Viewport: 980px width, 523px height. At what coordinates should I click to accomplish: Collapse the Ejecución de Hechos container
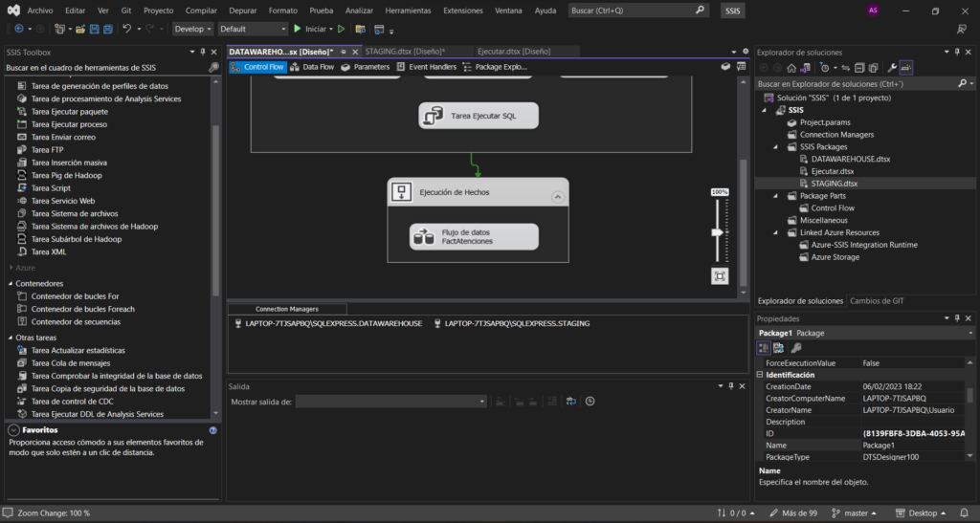pyautogui.click(x=557, y=196)
